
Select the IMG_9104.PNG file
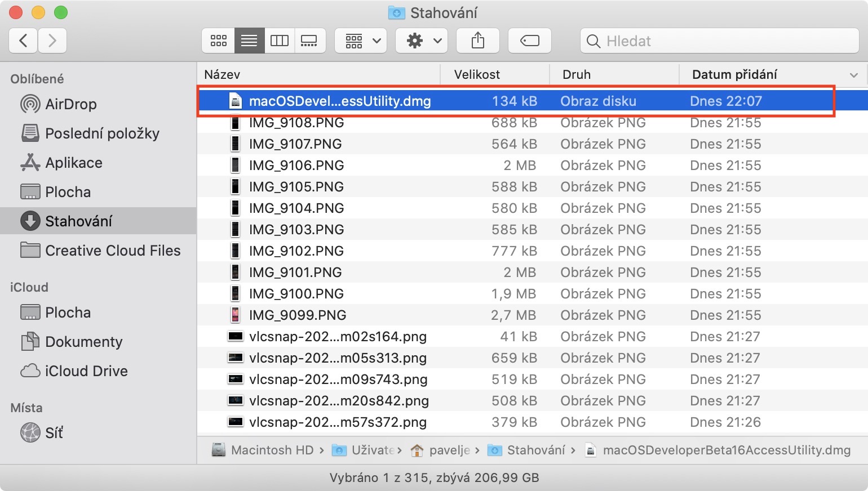pyautogui.click(x=533, y=208)
